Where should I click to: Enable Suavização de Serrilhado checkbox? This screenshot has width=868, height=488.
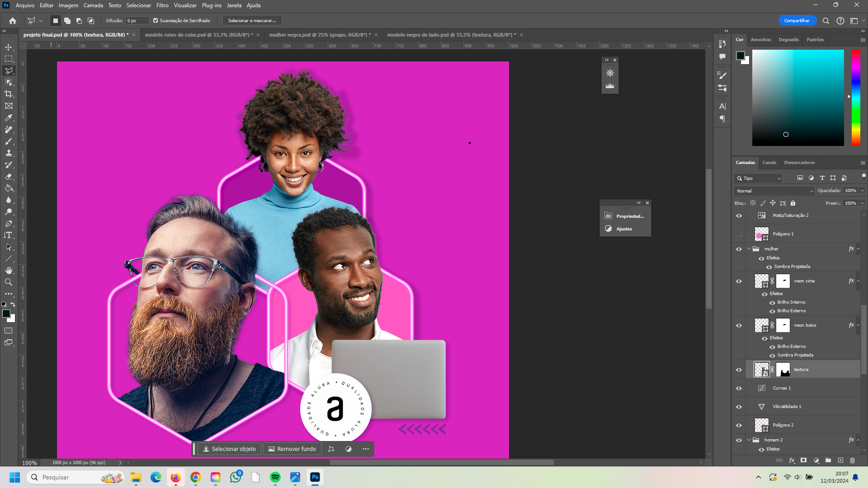[155, 20]
